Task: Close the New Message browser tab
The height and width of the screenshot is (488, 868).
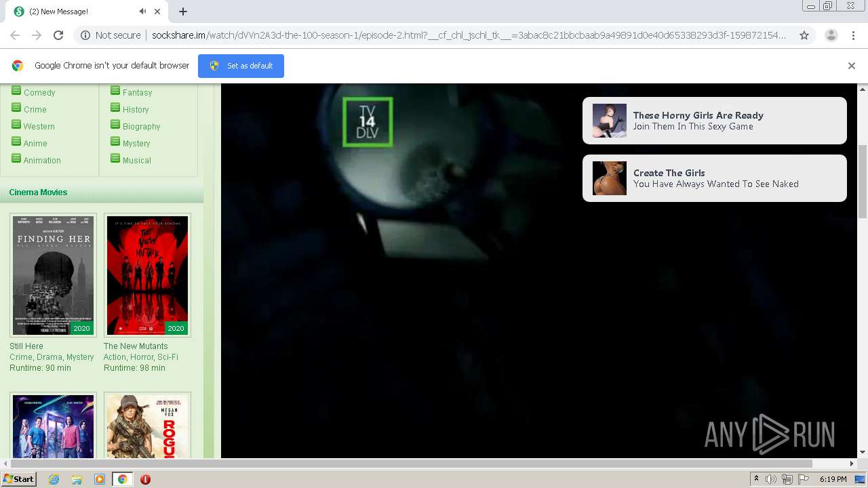Action: 158,12
